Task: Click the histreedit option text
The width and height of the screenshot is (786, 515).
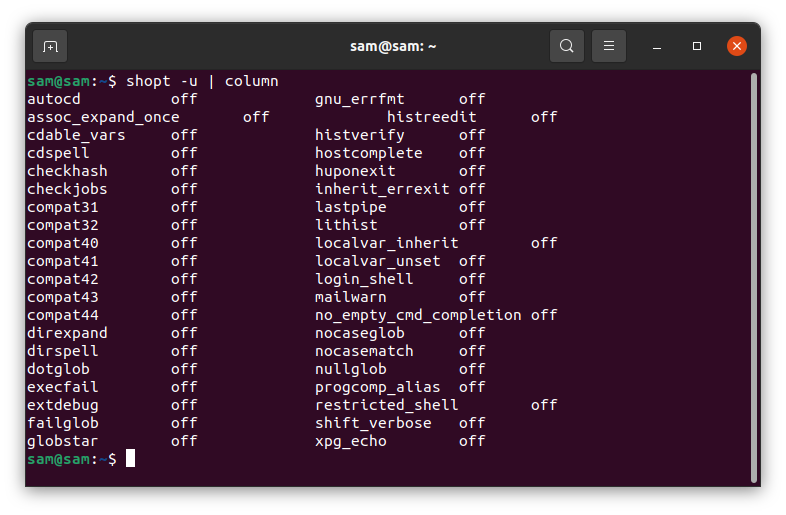Action: coord(431,117)
